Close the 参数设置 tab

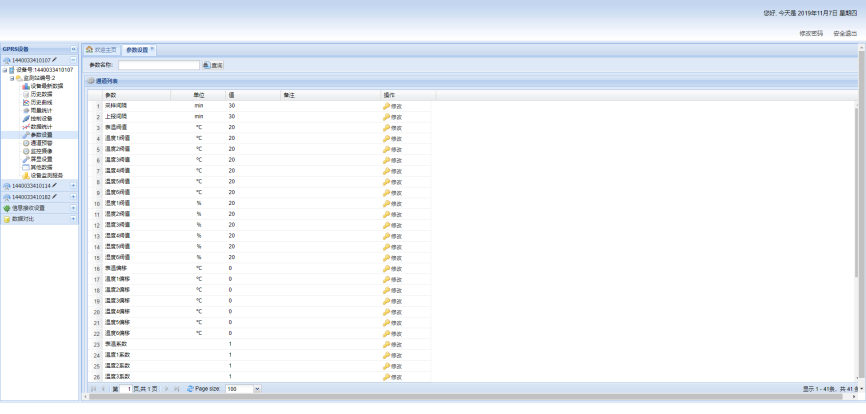[152, 49]
